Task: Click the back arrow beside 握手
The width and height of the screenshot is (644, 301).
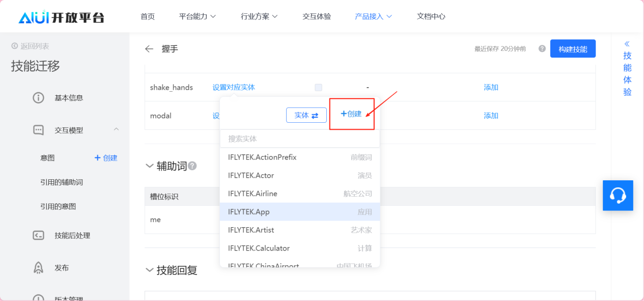Action: [149, 49]
